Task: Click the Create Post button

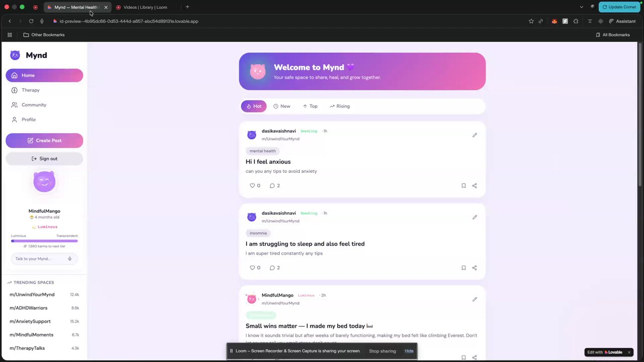Action: 44,140
